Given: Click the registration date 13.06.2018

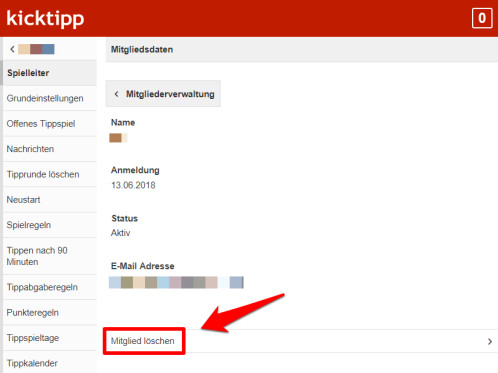Looking at the screenshot, I should [133, 185].
